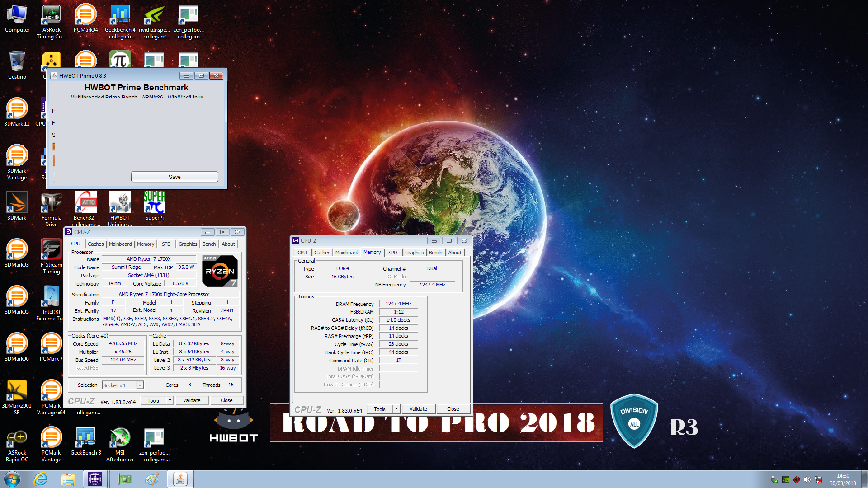Open the GeekBench 3 shortcut
868x488 pixels.
click(x=86, y=442)
